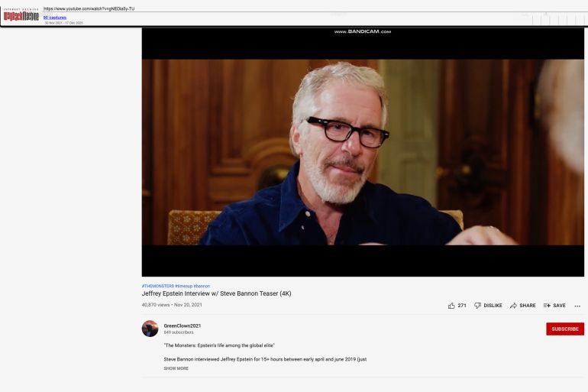Click the red Subscribe button
588x392 pixels.
pyautogui.click(x=565, y=329)
